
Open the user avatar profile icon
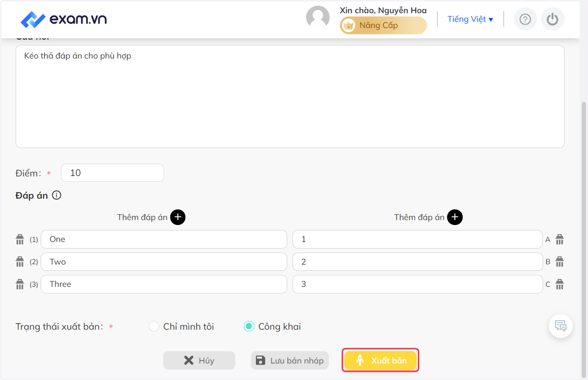(x=318, y=18)
